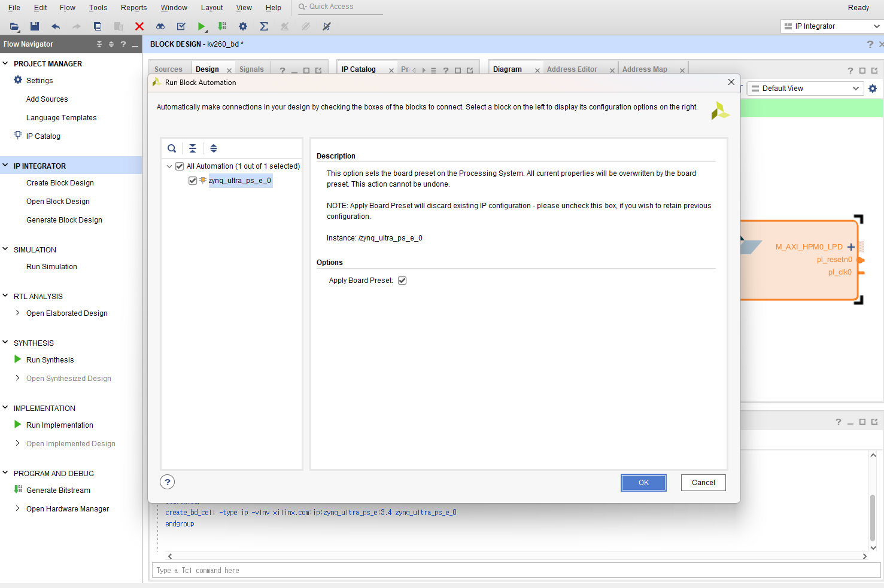Collapse the SYNTHESIS section
This screenshot has height=588, width=884.
click(x=5, y=343)
